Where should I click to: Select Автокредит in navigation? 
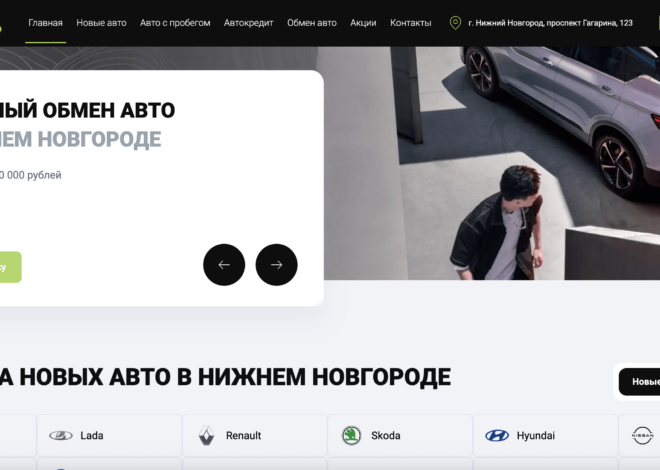point(249,23)
